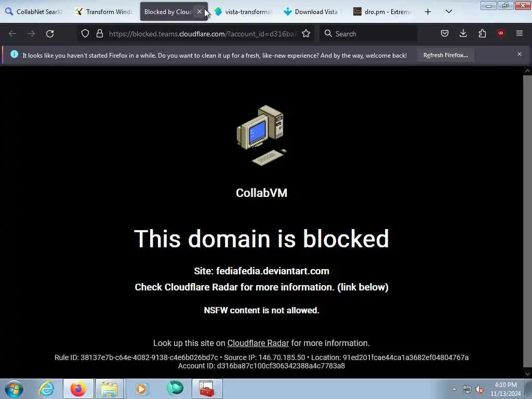Screen dimensions: 532x399
Task: Open the uBlock Origin extension icon
Action: 501,33
